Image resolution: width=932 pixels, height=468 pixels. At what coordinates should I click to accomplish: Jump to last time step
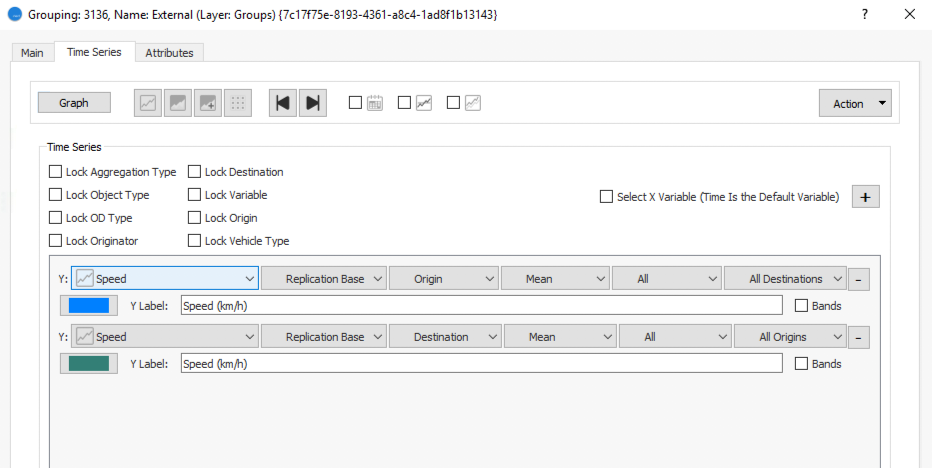pos(313,103)
